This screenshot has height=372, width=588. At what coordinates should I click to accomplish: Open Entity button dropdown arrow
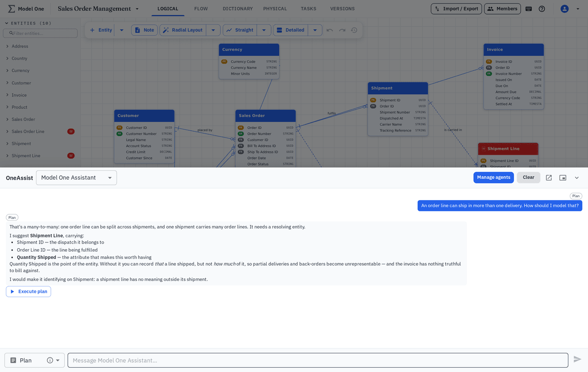click(x=122, y=30)
